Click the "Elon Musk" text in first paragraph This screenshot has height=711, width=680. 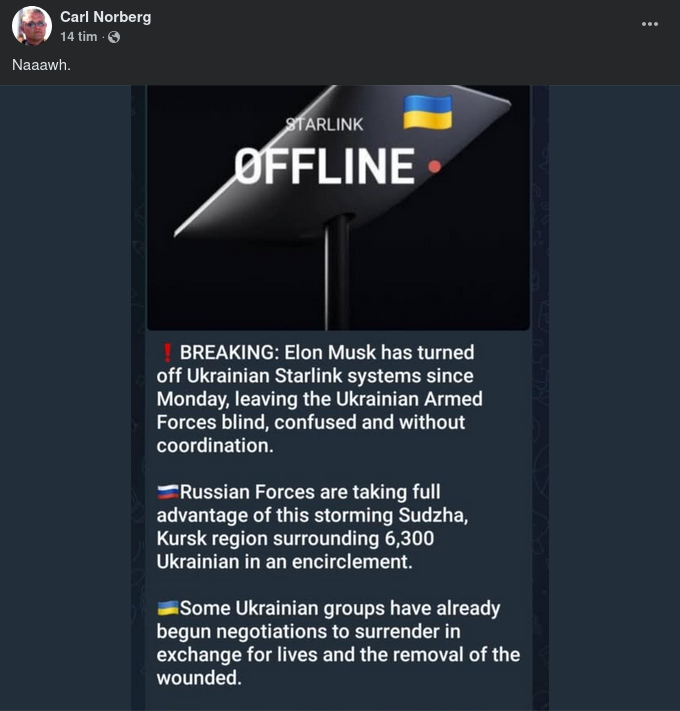pos(332,352)
